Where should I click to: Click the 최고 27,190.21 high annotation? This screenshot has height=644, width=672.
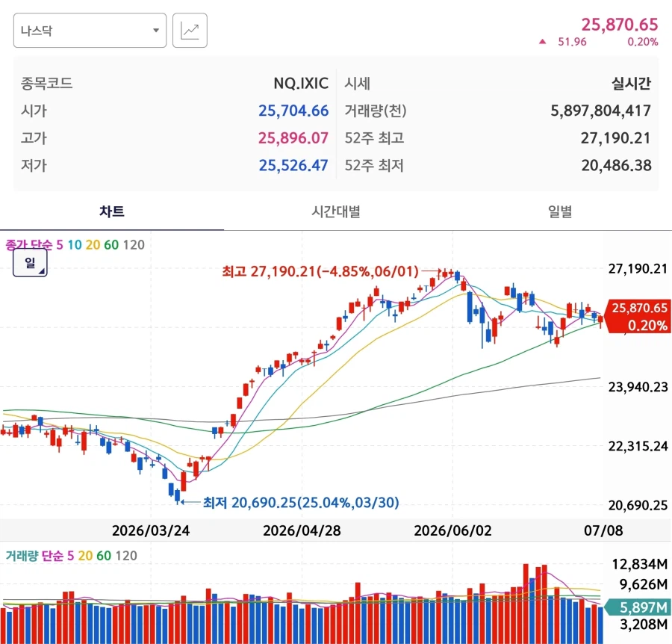tap(320, 271)
